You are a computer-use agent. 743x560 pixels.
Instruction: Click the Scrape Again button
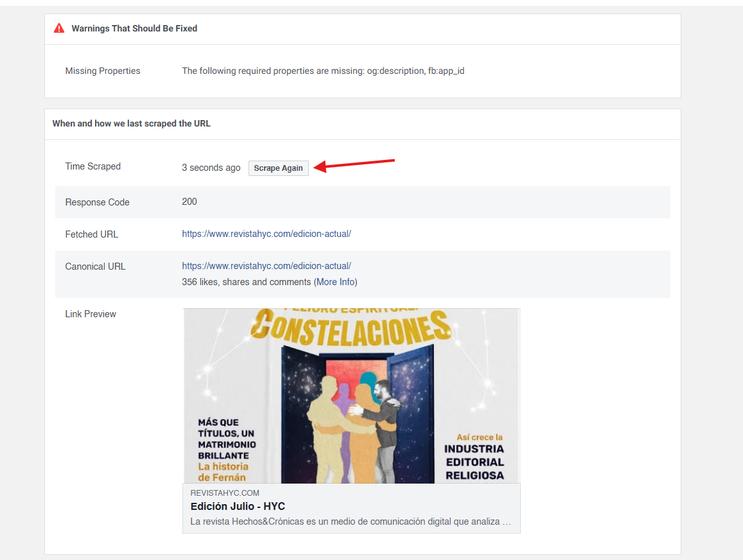tap(279, 168)
